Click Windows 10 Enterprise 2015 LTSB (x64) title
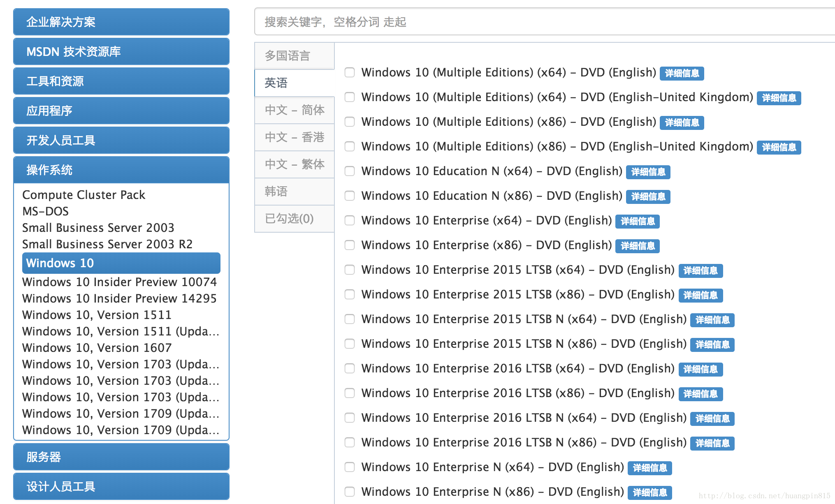 [518, 270]
